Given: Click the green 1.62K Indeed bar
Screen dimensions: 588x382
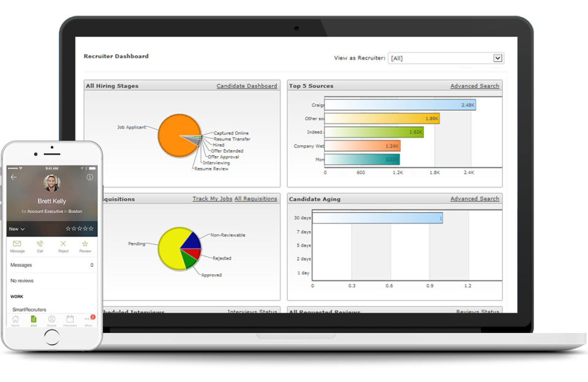Looking at the screenshot, I should point(374,132).
